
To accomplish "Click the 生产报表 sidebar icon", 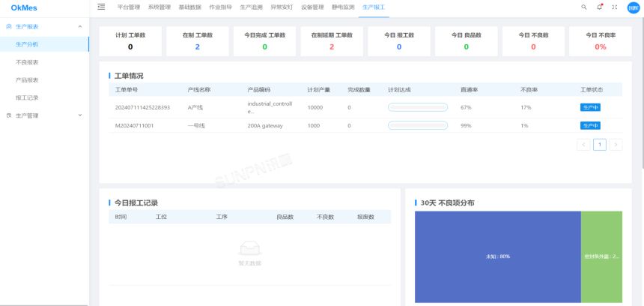I will click(9, 26).
